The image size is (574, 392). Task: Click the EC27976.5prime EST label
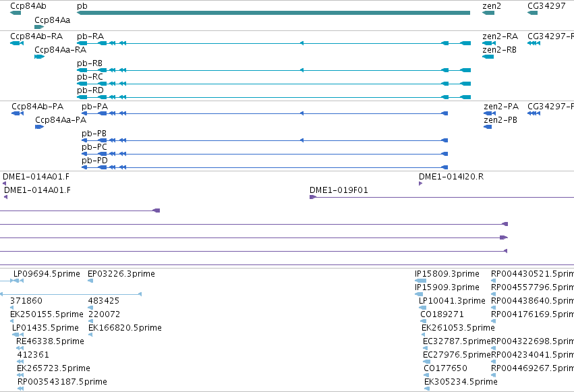[x=457, y=355]
